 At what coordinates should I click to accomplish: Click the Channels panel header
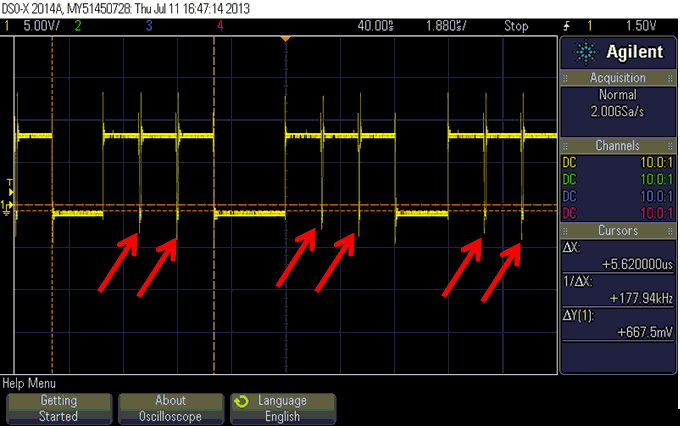tap(618, 146)
